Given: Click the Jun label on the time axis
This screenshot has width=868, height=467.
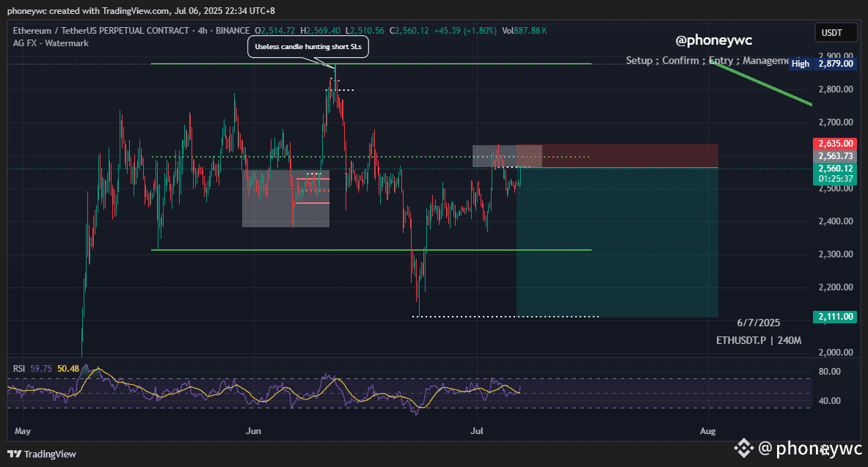Looking at the screenshot, I should point(253,431).
